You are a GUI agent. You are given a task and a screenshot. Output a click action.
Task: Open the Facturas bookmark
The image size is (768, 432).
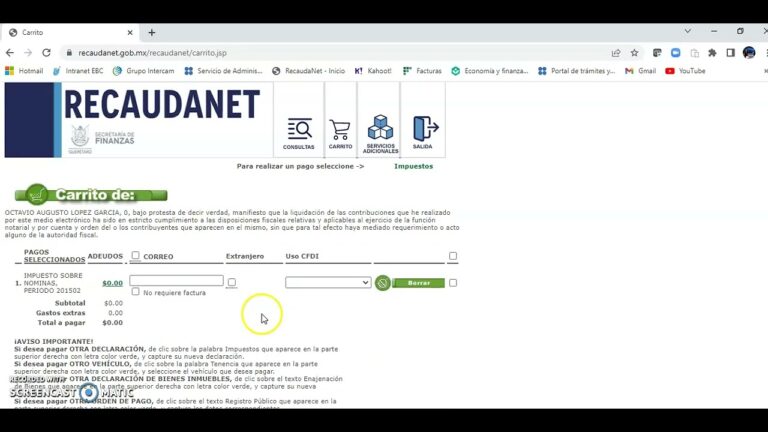coord(422,71)
